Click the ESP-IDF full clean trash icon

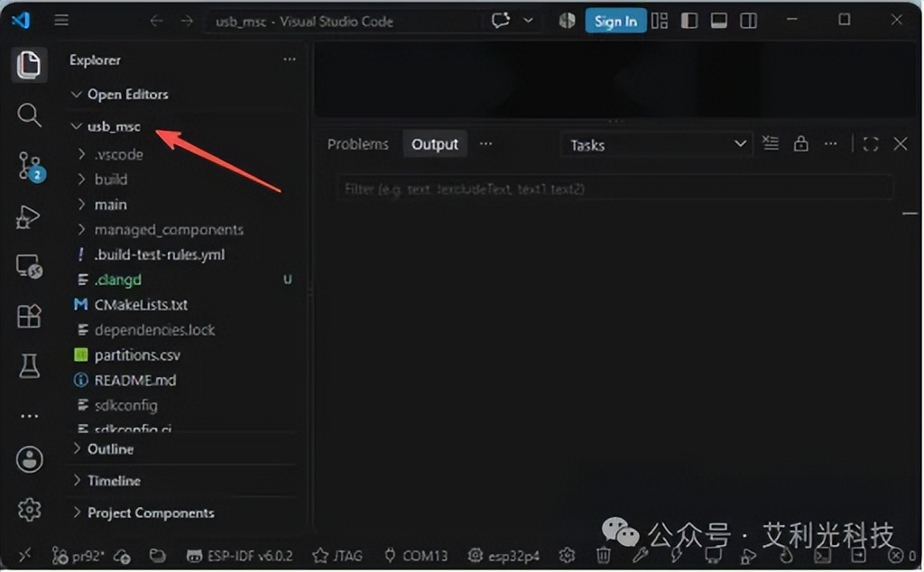coord(603,555)
